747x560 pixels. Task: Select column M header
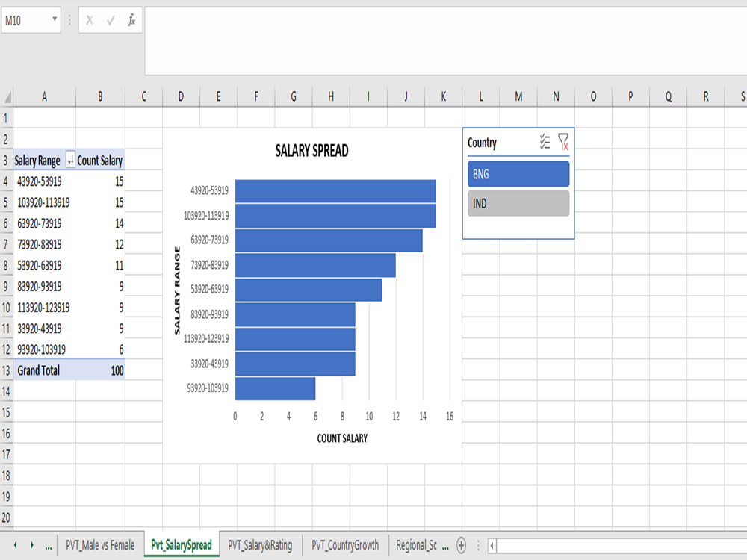click(518, 96)
